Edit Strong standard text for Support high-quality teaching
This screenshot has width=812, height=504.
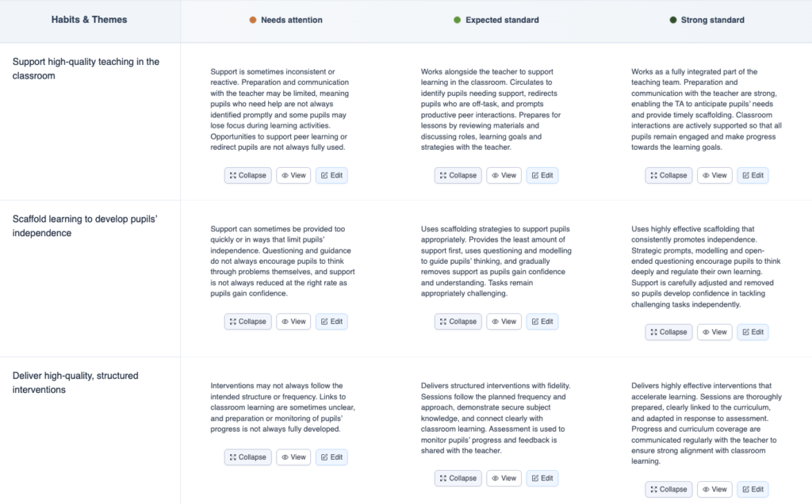[x=753, y=176]
